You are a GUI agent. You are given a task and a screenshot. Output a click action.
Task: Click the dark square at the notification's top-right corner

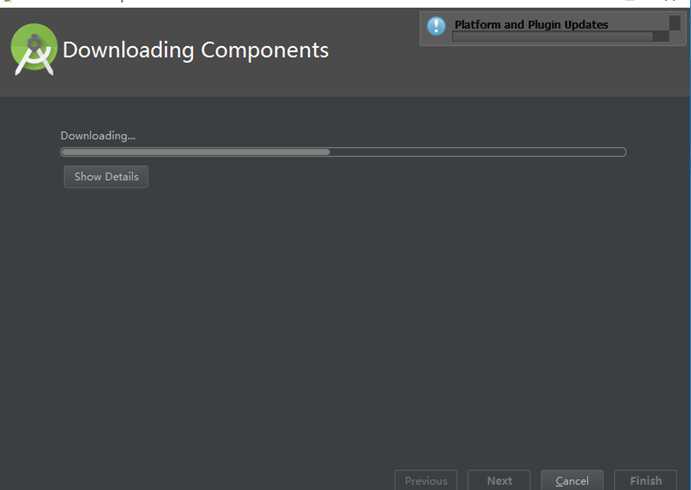674,23
